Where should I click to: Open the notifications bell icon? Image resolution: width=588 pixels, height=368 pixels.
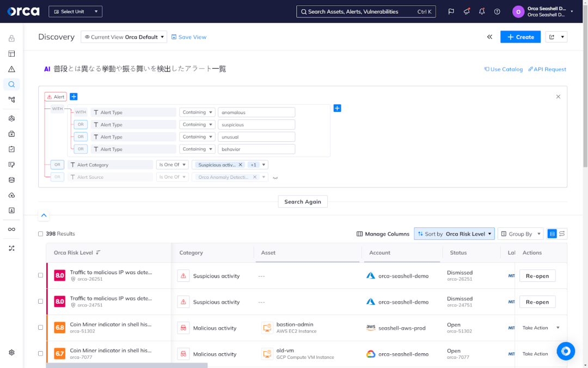pyautogui.click(x=482, y=11)
